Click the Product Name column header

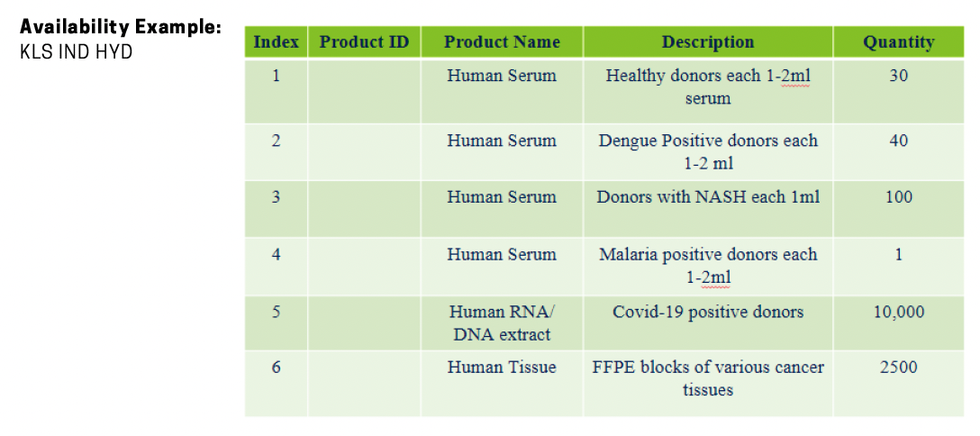point(502,42)
